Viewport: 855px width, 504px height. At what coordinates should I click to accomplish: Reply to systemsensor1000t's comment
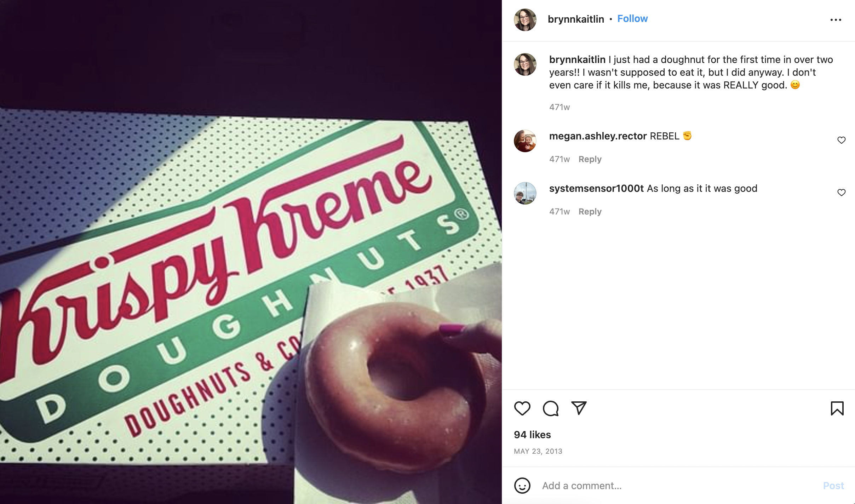click(x=590, y=212)
